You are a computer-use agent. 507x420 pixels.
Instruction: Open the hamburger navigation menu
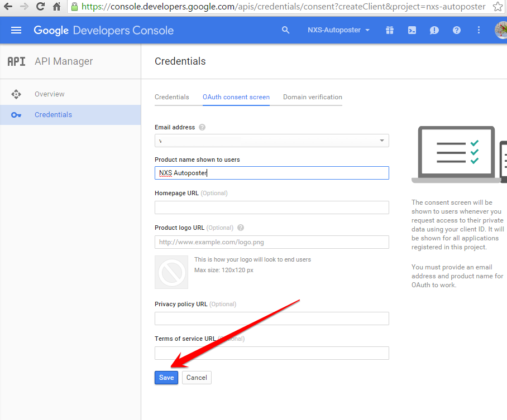(16, 30)
